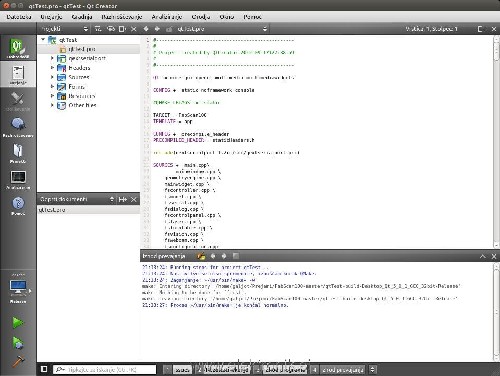The width and height of the screenshot is (500, 376).
Task: Close the Projects side panel
Action: click(x=134, y=29)
